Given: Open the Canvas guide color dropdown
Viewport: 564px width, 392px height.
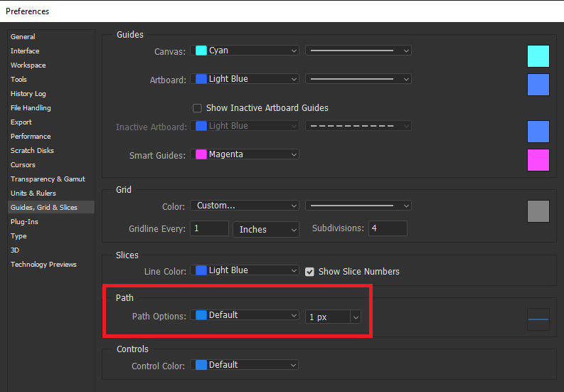Looking at the screenshot, I should coord(245,51).
